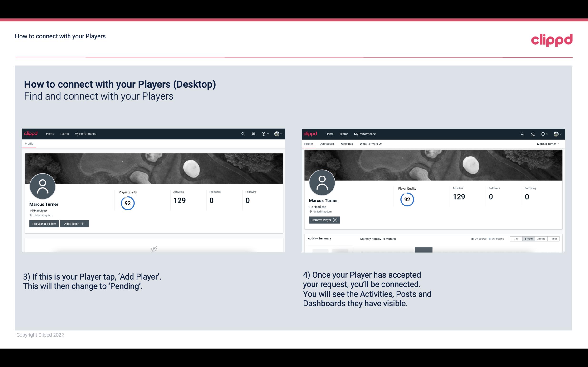Click the 'Activities' tab on right profile
Viewport: 588px width, 367px height.
[347, 144]
